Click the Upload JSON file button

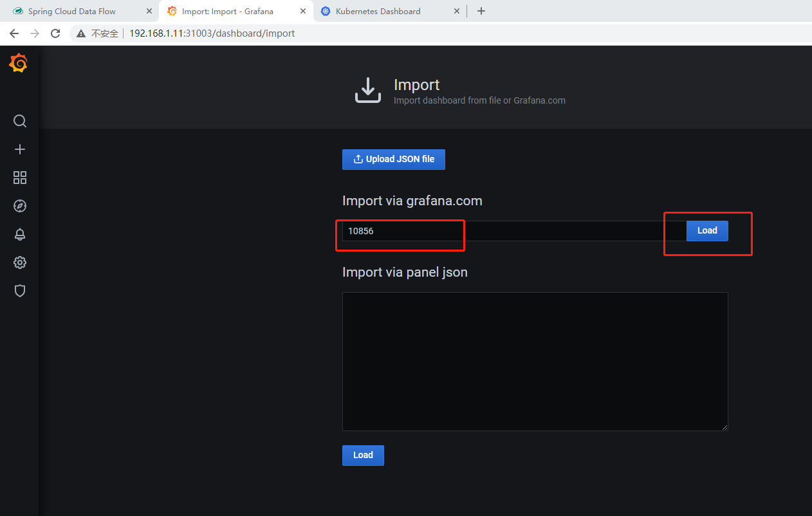[x=394, y=160]
